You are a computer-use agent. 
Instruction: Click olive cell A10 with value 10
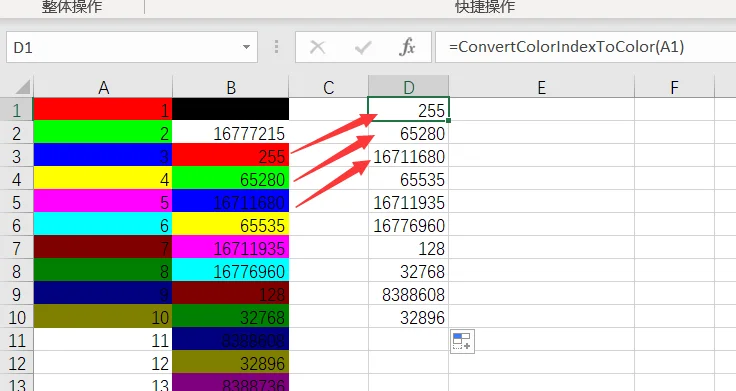tap(103, 316)
